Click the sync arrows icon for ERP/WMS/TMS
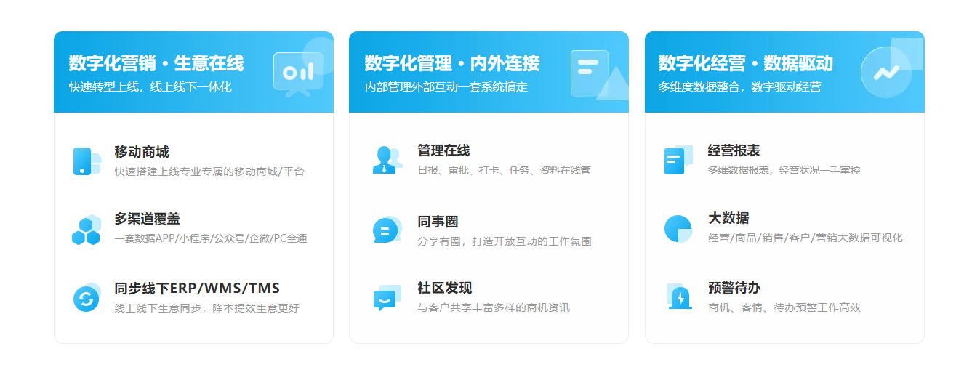980x375 pixels. point(87,298)
